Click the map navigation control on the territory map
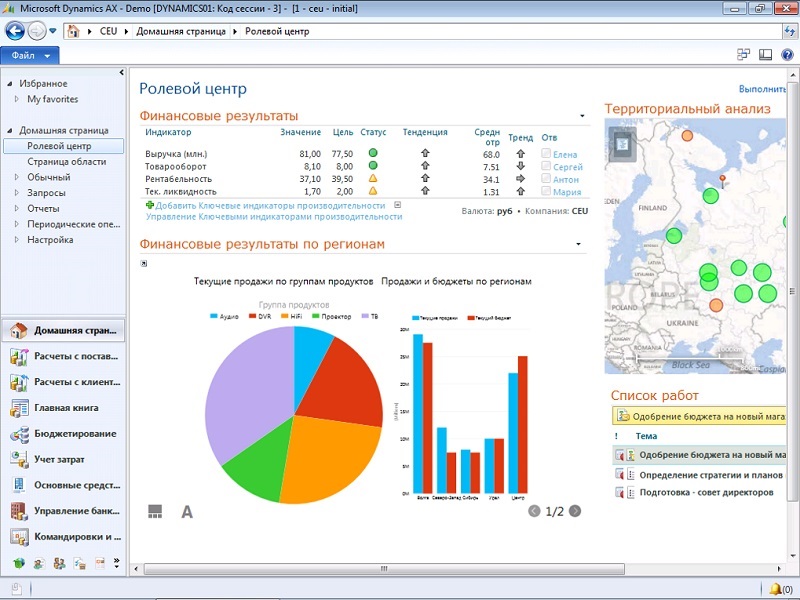This screenshot has width=800, height=600. (x=622, y=144)
